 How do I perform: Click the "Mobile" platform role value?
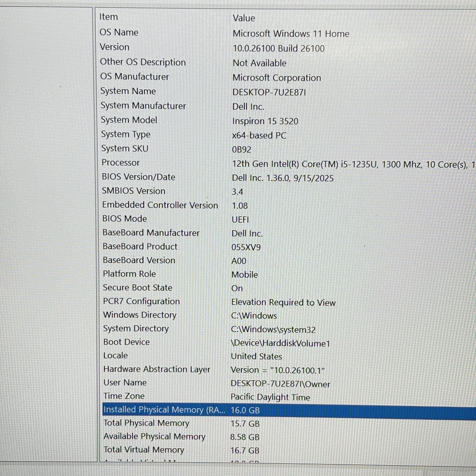(x=245, y=275)
